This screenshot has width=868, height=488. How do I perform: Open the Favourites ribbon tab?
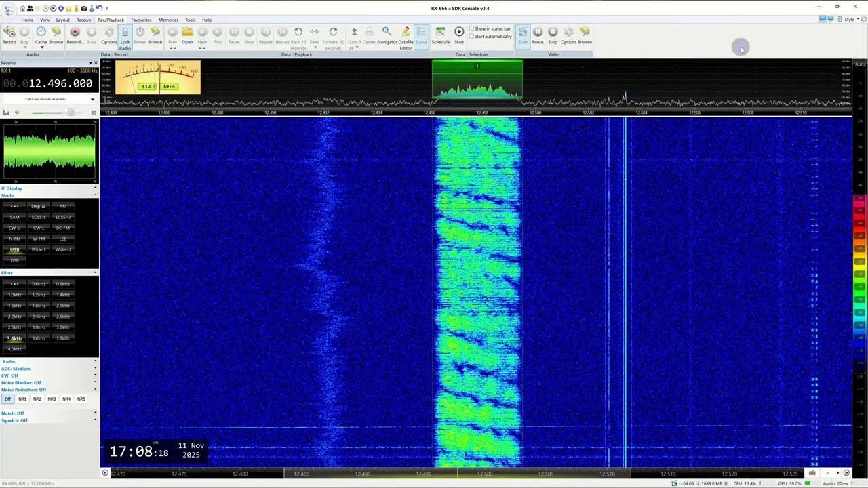click(141, 20)
